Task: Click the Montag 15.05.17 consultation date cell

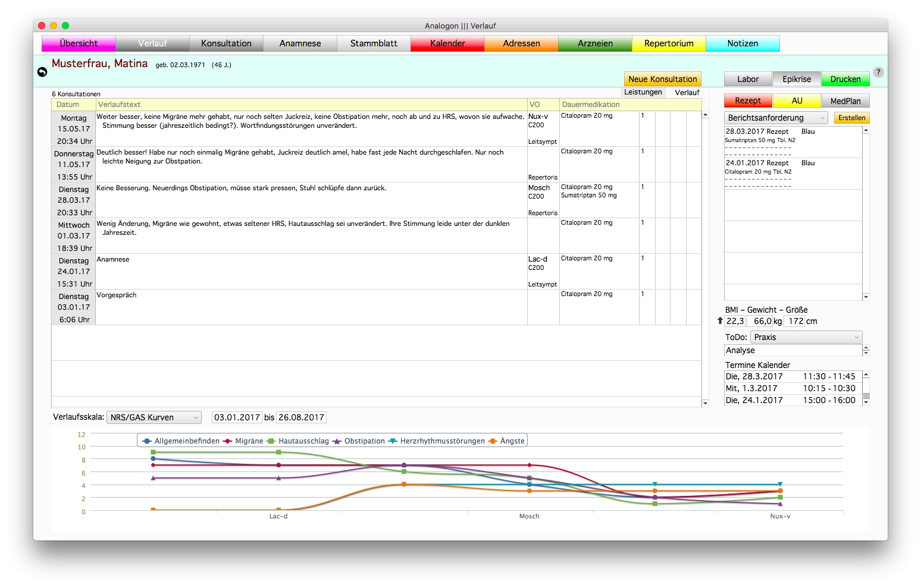Action: [74, 129]
